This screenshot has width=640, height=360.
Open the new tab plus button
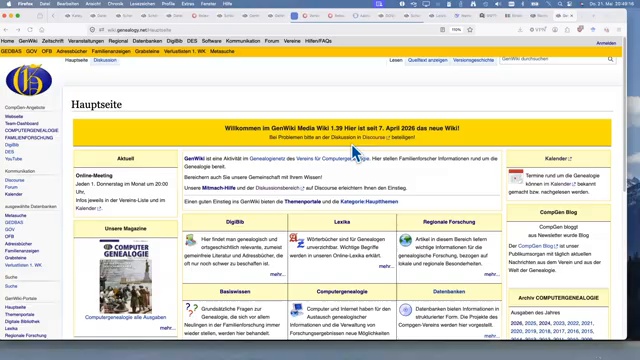point(593,16)
